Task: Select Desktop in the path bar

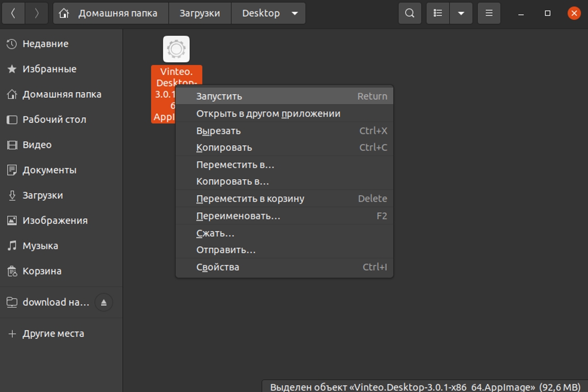Action: [261, 13]
